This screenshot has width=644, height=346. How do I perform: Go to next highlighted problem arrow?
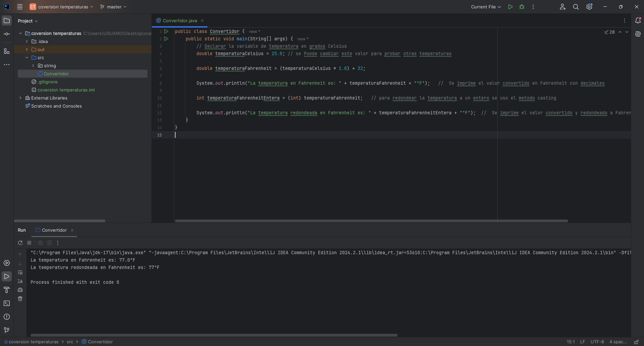pyautogui.click(x=627, y=32)
